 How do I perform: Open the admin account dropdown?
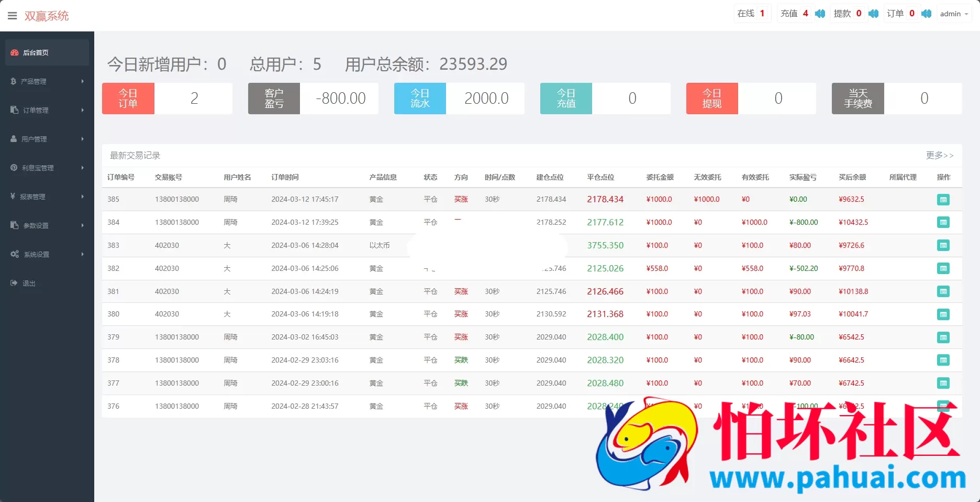tap(954, 14)
